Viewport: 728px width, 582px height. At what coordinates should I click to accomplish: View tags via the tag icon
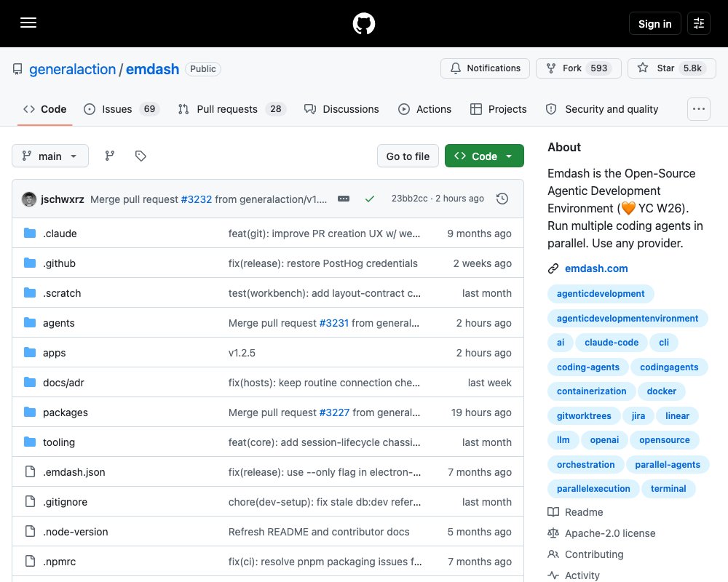[141, 156]
